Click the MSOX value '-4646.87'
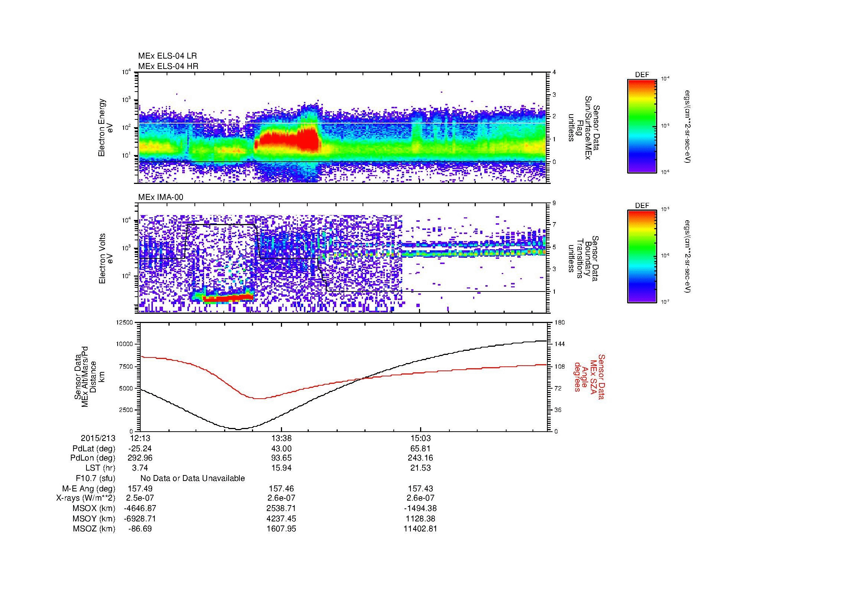The width and height of the screenshot is (868, 613). 140,508
